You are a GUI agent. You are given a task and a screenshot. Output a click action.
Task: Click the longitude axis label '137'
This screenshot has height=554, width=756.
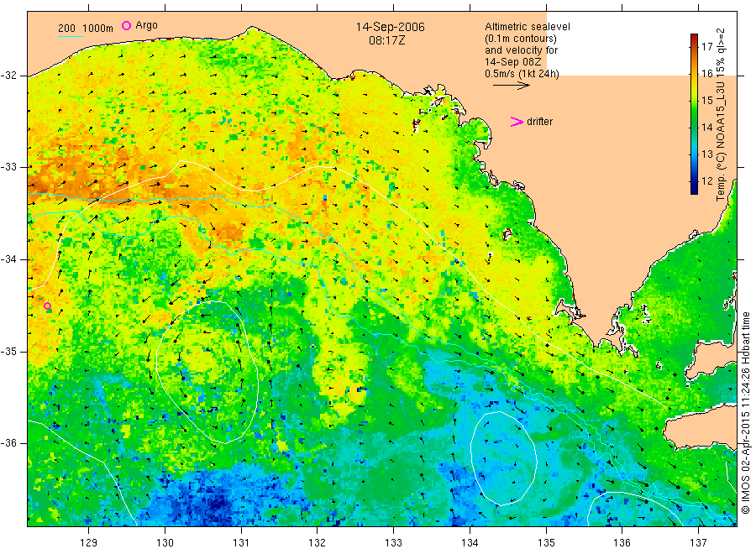point(698,543)
